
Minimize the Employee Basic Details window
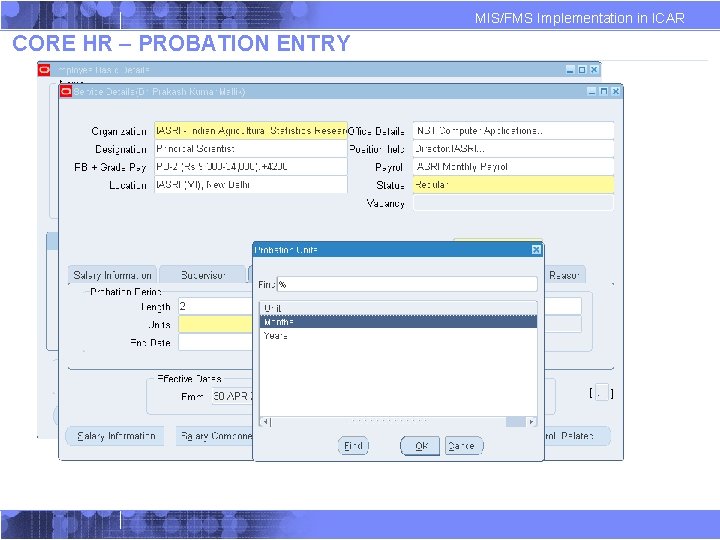[x=570, y=70]
